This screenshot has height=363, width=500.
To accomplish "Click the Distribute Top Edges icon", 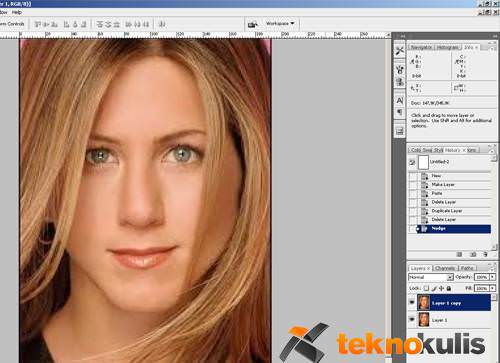I will pos(100,24).
